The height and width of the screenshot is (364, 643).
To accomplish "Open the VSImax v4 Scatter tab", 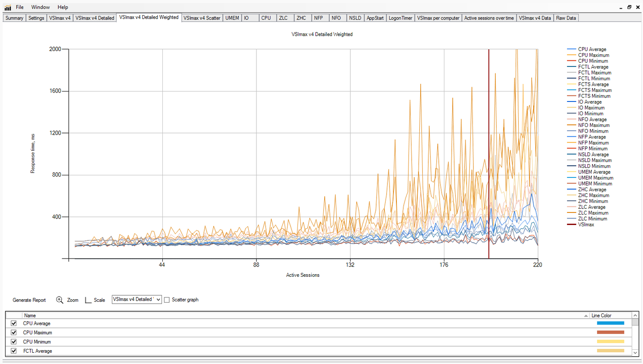I will tap(202, 18).
